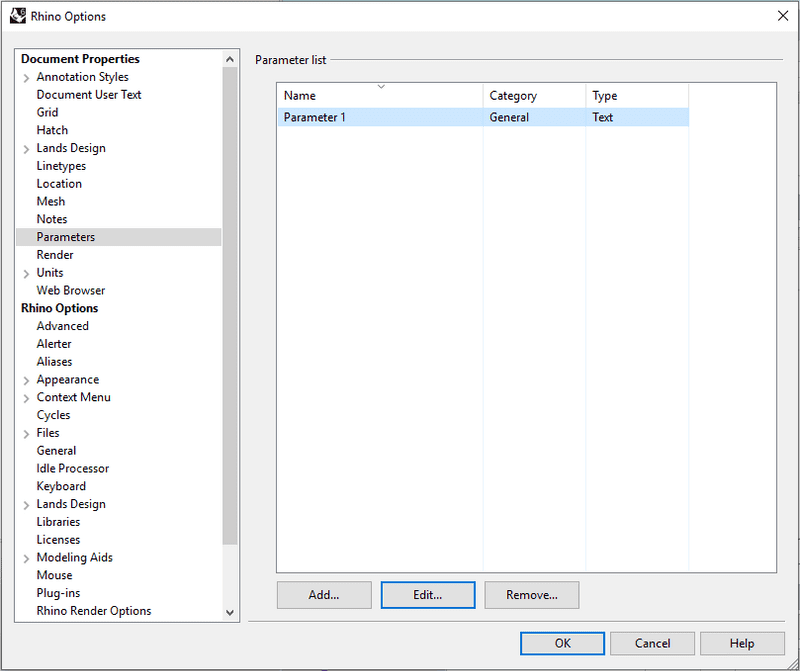
Task: Click the Add... button
Action: 324,595
